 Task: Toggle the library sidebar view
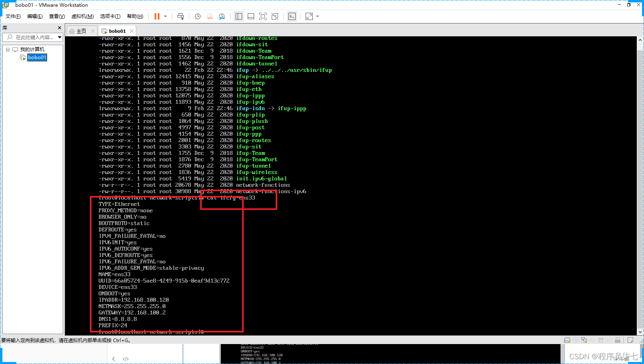click(239, 16)
